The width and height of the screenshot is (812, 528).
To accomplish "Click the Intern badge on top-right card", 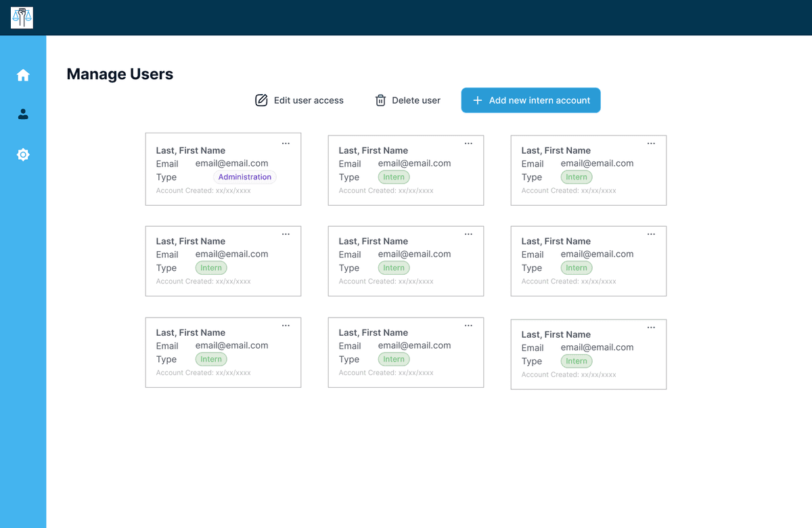I will pyautogui.click(x=576, y=177).
